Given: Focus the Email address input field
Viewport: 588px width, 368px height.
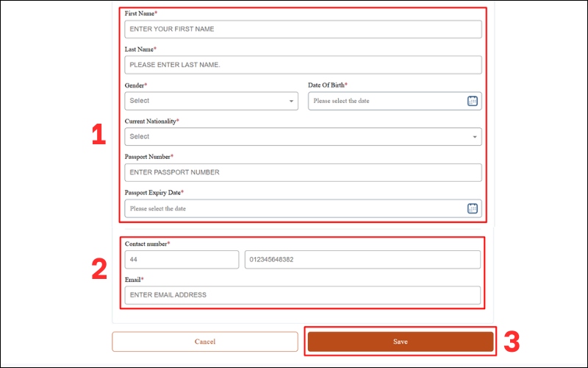Looking at the screenshot, I should tap(303, 295).
